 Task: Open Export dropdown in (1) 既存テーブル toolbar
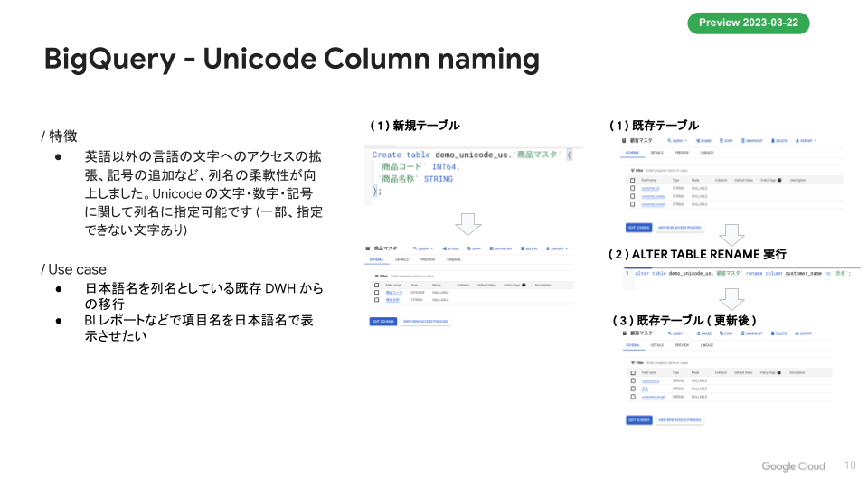(x=806, y=141)
